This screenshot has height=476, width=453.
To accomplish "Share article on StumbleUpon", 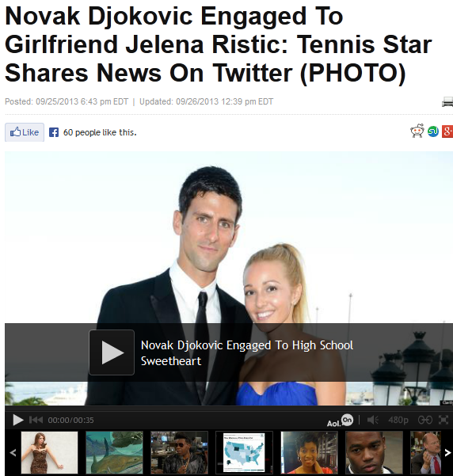I will tap(433, 131).
